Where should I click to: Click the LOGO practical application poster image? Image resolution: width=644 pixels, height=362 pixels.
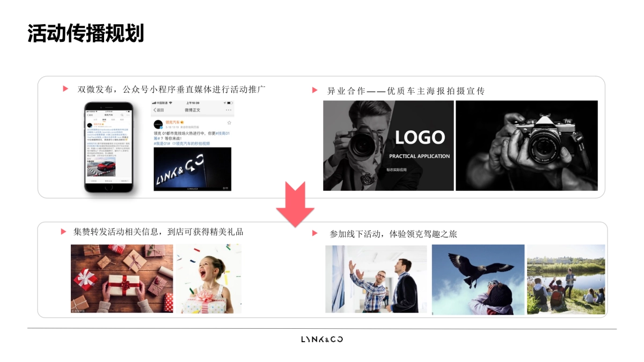click(387, 144)
